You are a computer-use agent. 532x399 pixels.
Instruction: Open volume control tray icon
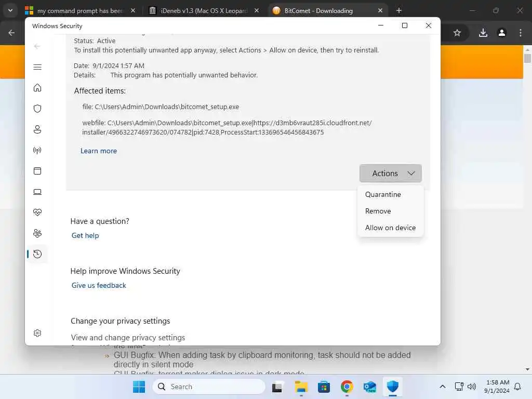[472, 387]
